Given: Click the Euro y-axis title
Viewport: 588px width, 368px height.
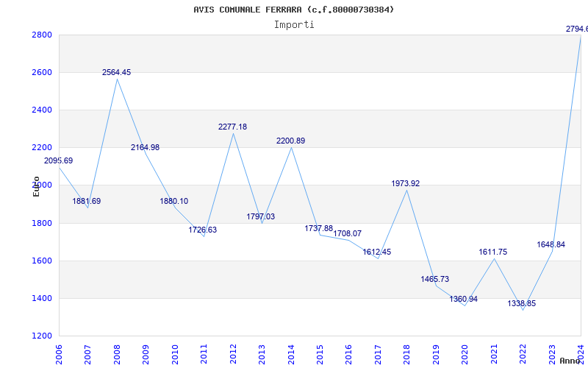Looking at the screenshot, I should click(x=36, y=186).
